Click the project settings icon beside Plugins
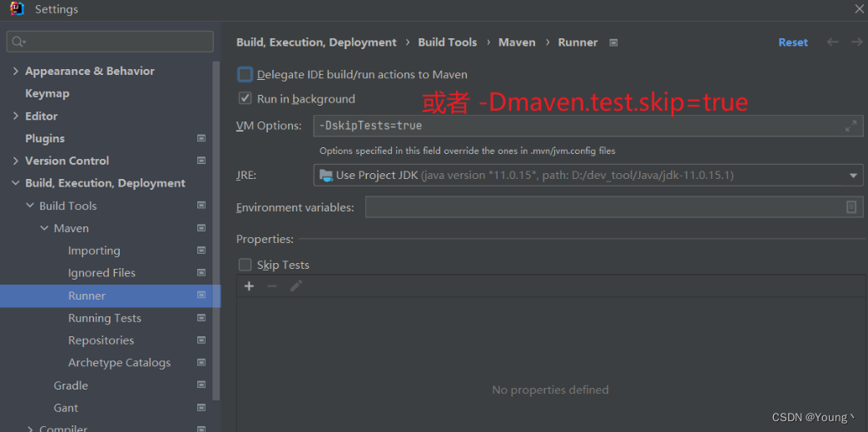The image size is (868, 432). (201, 138)
